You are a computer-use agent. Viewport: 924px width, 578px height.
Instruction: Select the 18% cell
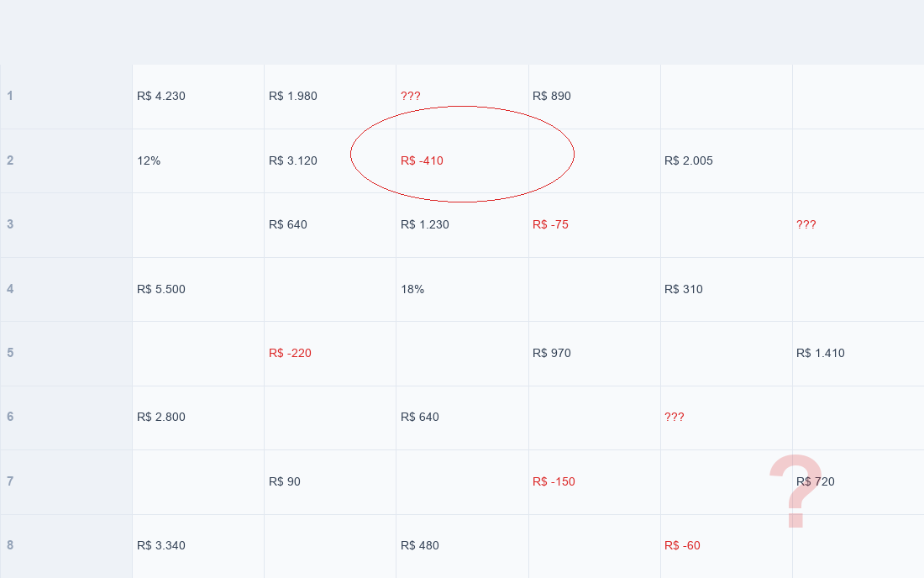click(x=462, y=289)
